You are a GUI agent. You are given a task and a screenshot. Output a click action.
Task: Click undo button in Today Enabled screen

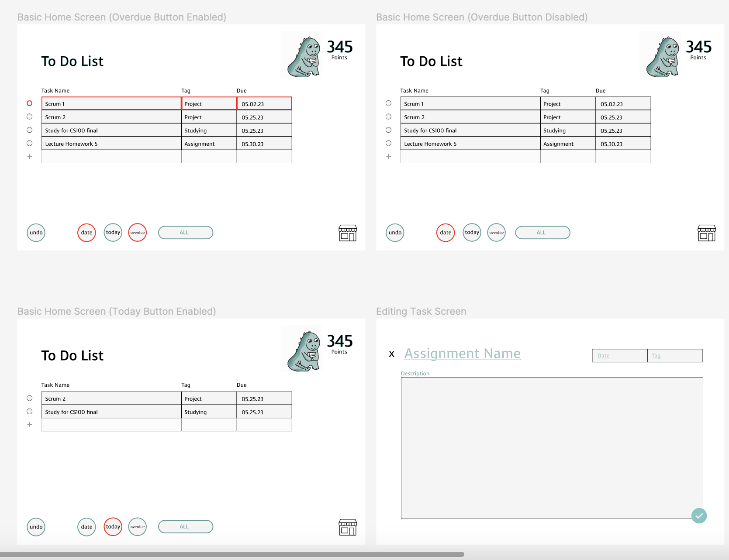point(36,527)
